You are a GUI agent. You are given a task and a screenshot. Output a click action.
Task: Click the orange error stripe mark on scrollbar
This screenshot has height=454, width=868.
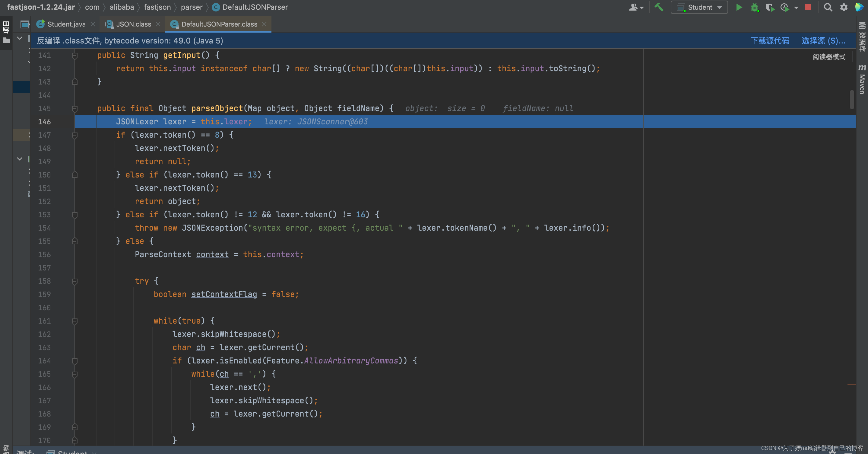(x=851, y=385)
